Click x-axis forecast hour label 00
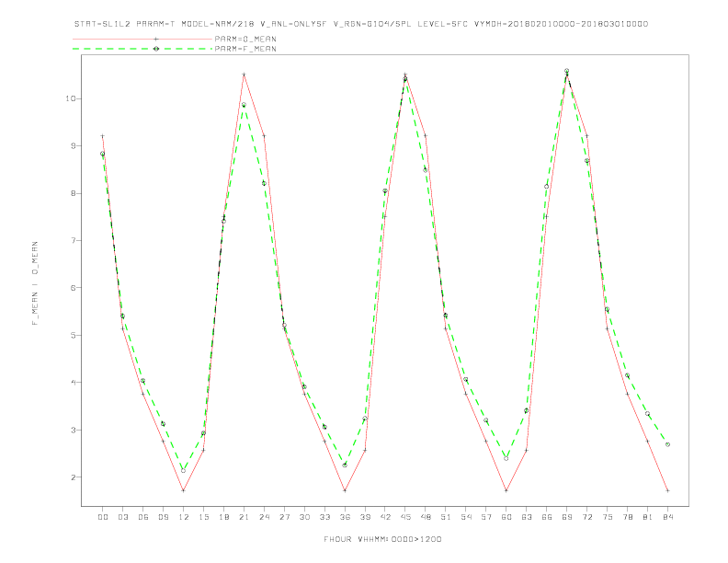 (103, 517)
